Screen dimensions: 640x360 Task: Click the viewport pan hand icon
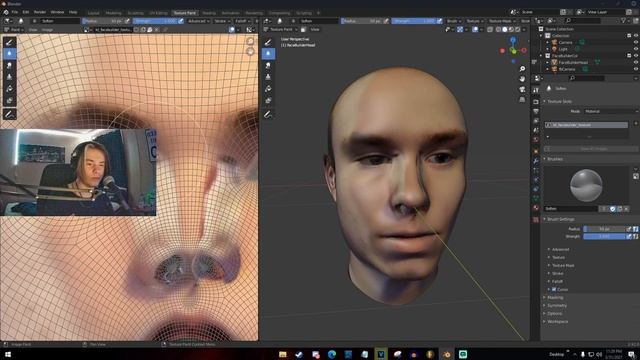pyautogui.click(x=522, y=79)
